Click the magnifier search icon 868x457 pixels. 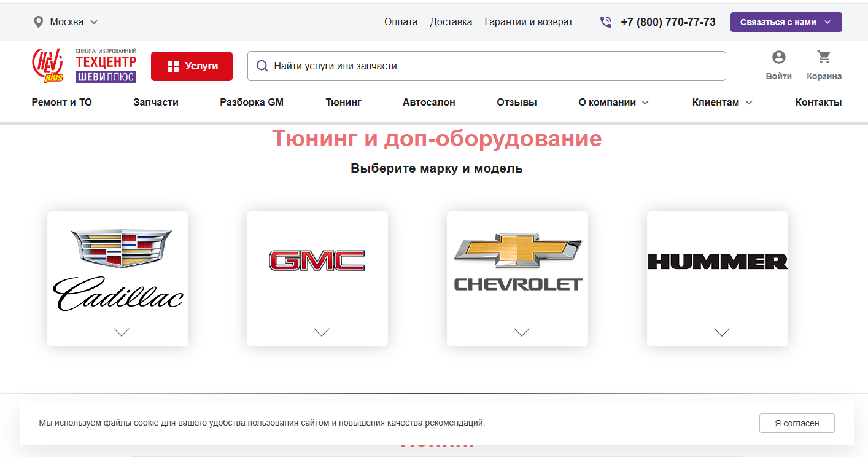[x=262, y=66]
